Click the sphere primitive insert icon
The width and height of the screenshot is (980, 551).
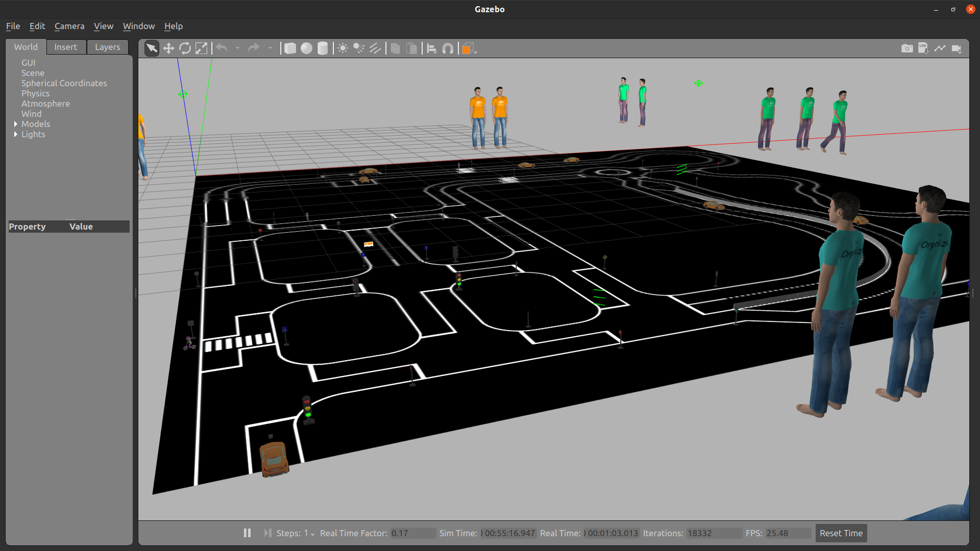point(306,48)
